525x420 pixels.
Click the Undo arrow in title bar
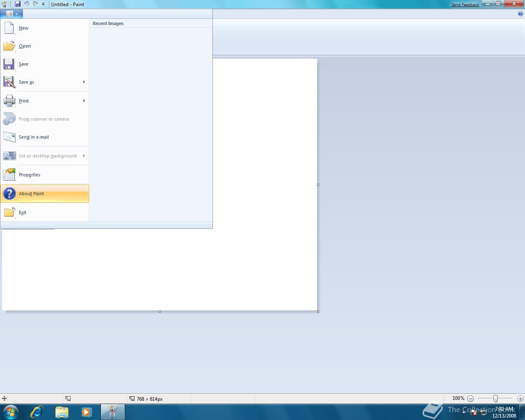coord(27,4)
